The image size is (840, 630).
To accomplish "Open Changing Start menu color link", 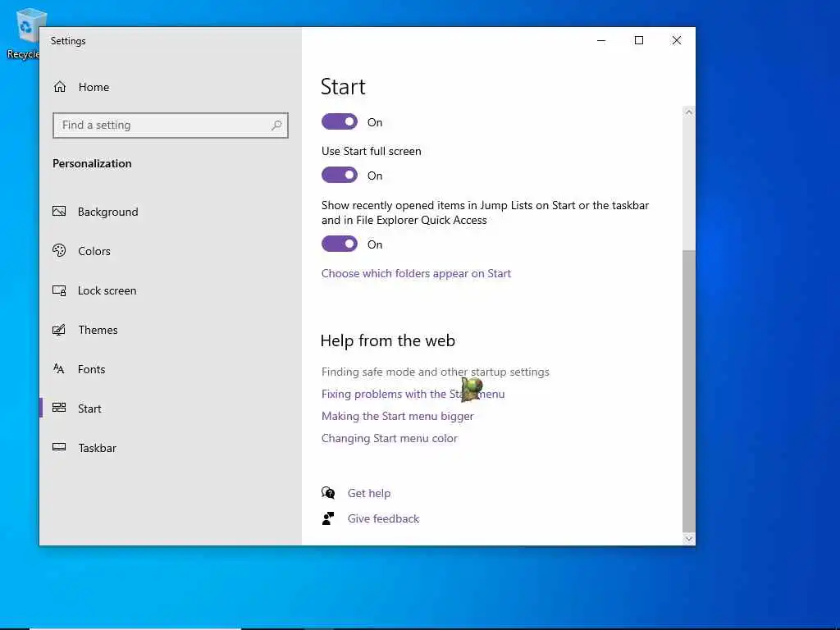I will pos(390,438).
